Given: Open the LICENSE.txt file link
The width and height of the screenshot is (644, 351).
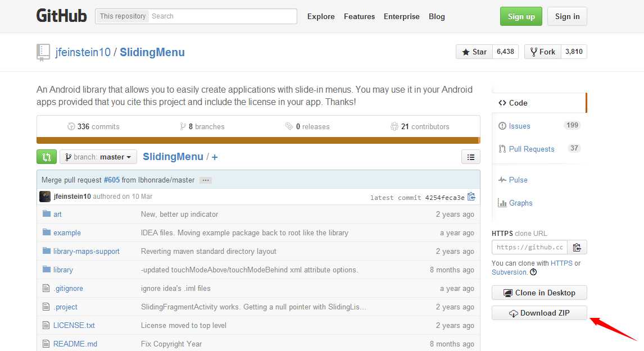Looking at the screenshot, I should (74, 326).
